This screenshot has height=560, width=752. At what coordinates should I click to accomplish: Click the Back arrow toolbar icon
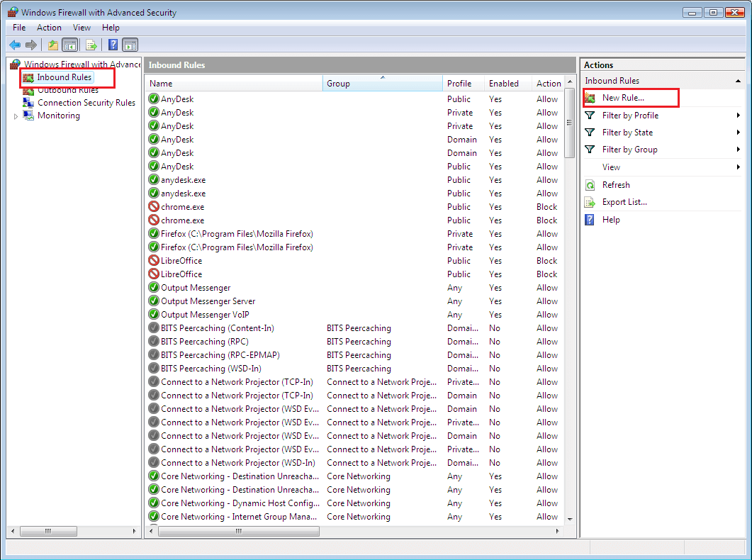(15, 45)
